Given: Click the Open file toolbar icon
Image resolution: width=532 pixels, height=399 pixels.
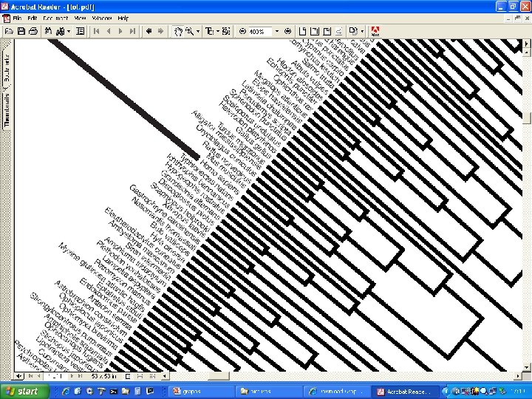Looking at the screenshot, I should pos(9,32).
